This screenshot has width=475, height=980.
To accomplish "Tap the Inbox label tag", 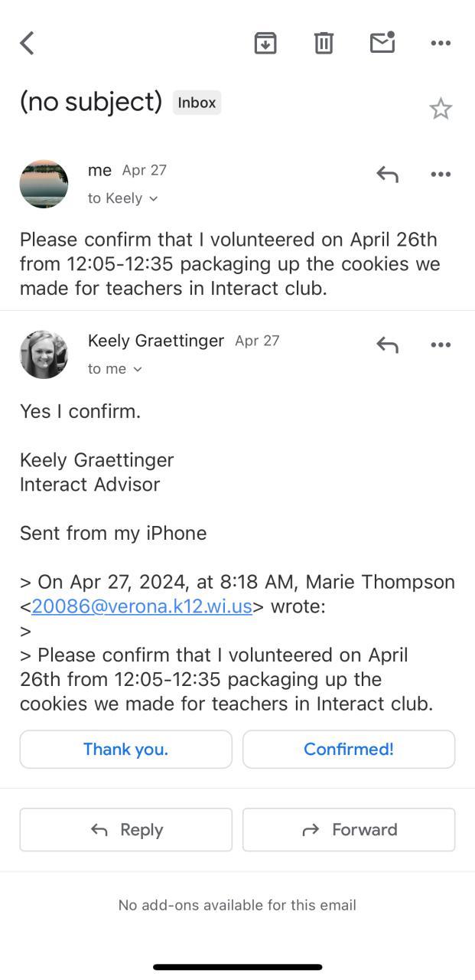I will coord(197,103).
